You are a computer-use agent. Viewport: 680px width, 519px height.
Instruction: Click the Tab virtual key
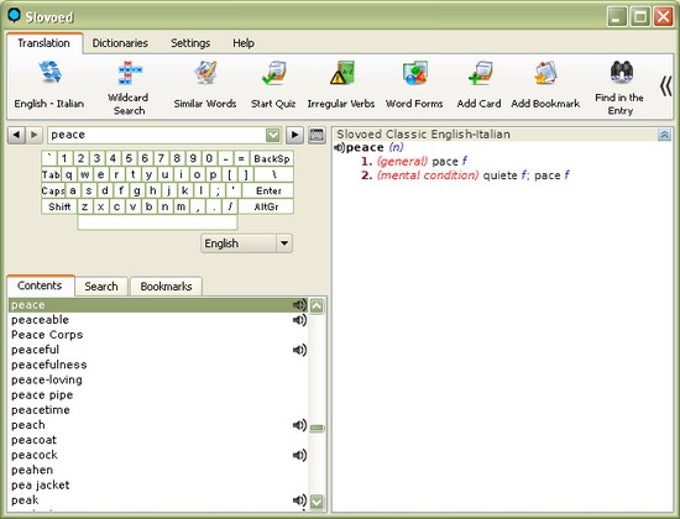coord(51,175)
